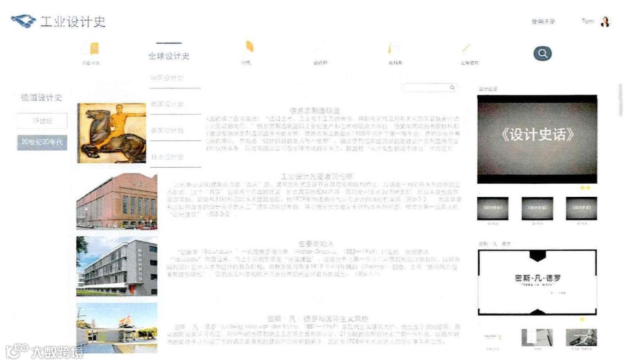Viewport: 639px width, 364px height.
Task: Click the 德国设计史 sidebar heading
Action: click(41, 97)
